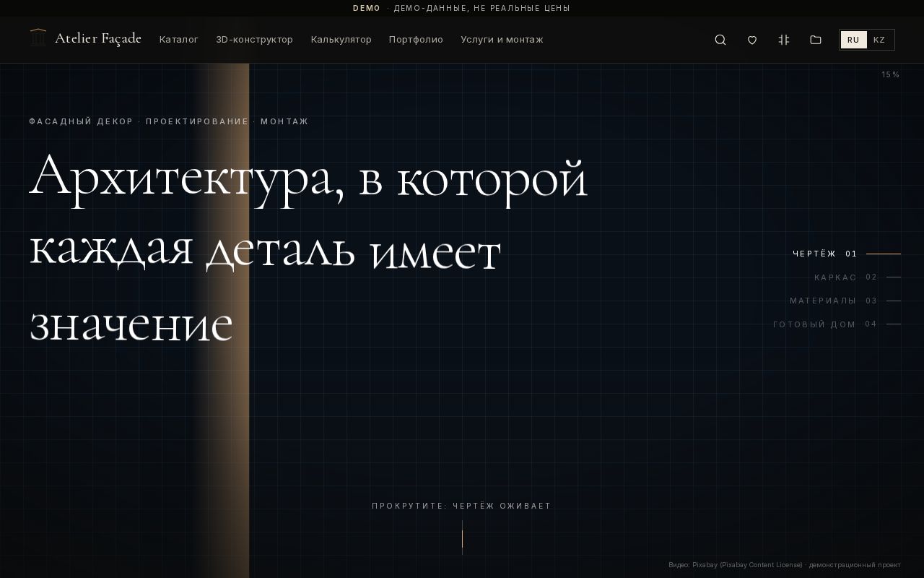Jump to ГОТОВЫЙ ДОМ 04 stage

837,324
